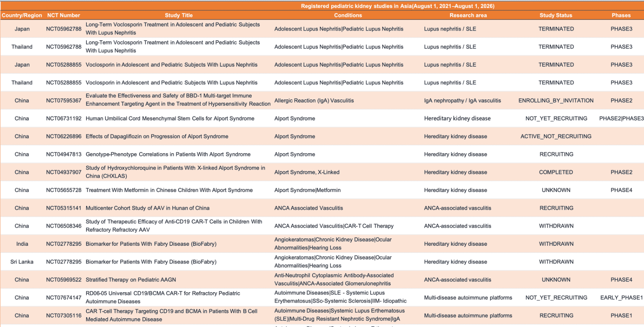
Task: Click the ACTIVE_NOT_RECRUITING status cell
Action: 556,136
